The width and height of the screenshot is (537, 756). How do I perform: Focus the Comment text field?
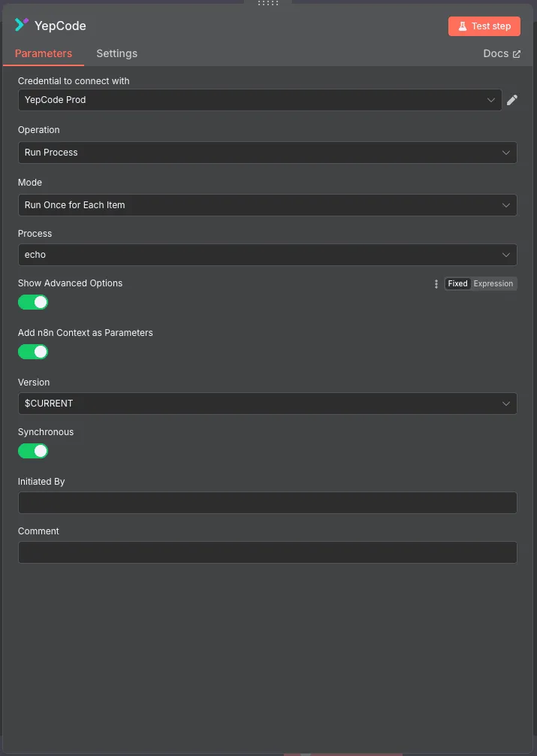point(267,552)
